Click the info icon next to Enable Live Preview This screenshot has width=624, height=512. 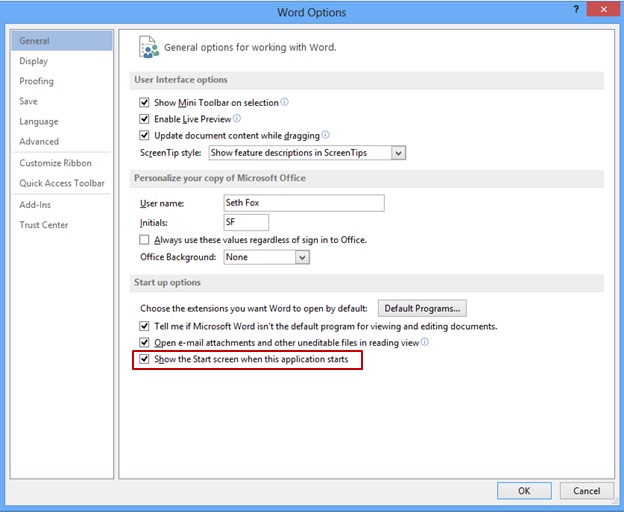click(x=237, y=118)
